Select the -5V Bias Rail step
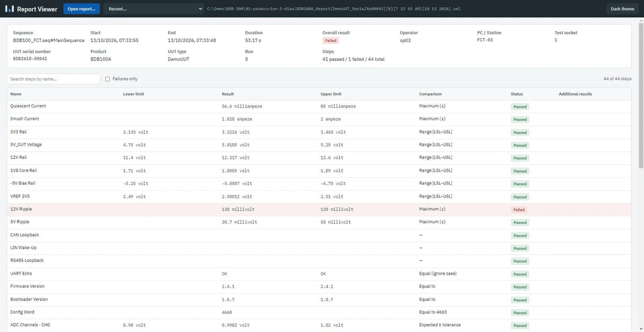Image resolution: width=644 pixels, height=332 pixels. pos(319,183)
